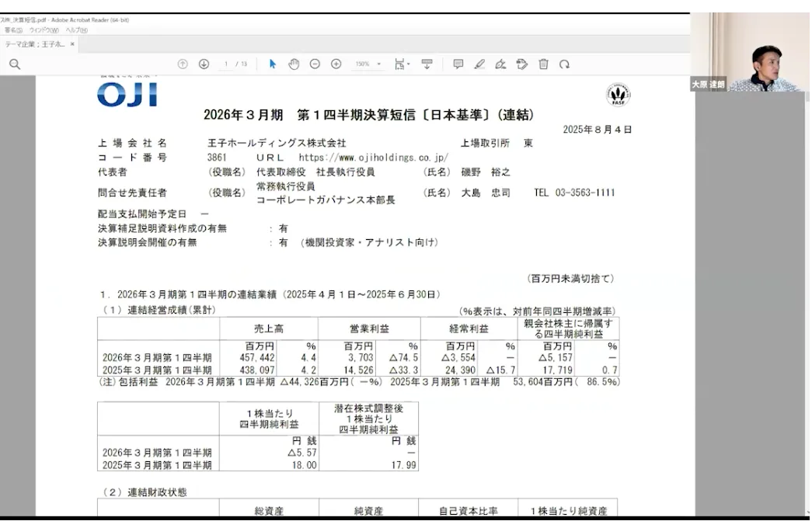Zoom in with plus button
Screen dimensions: 812x528
click(336, 64)
